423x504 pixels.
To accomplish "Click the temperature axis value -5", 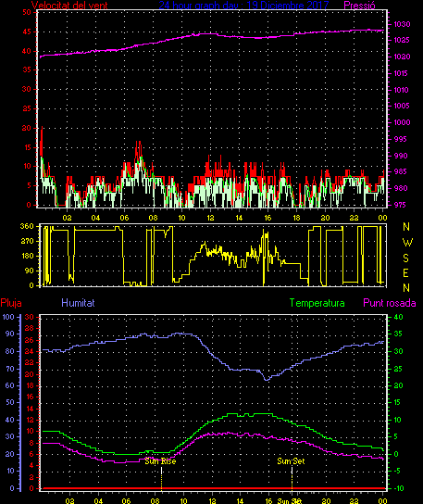I will click(398, 471).
